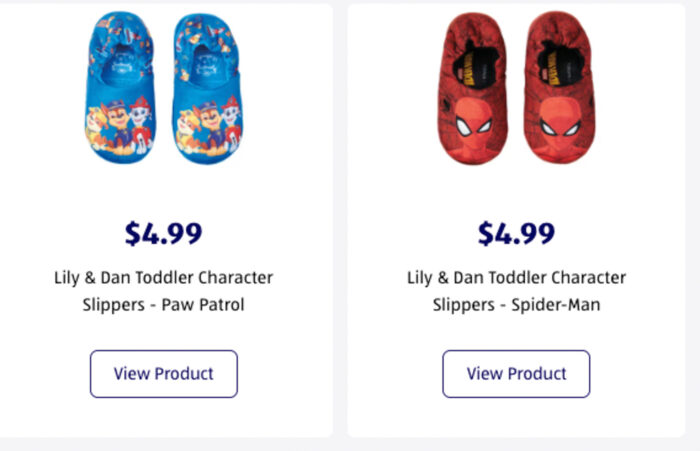The width and height of the screenshot is (700, 451).
Task: Click View Product for Spider-Man slippers
Action: click(516, 374)
